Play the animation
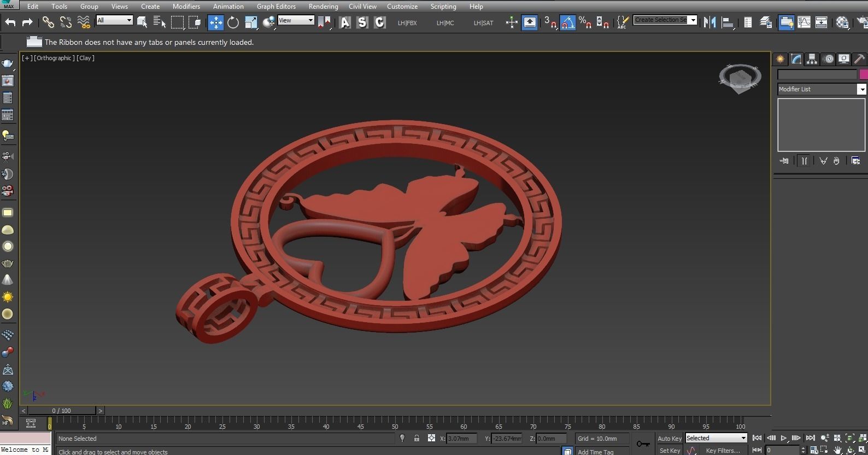 pos(784,438)
